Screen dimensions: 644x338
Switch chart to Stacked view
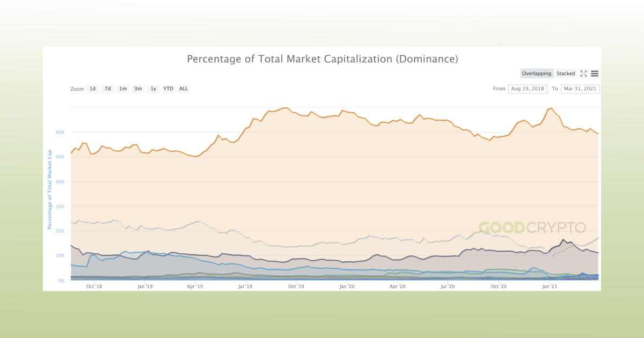[x=566, y=74]
